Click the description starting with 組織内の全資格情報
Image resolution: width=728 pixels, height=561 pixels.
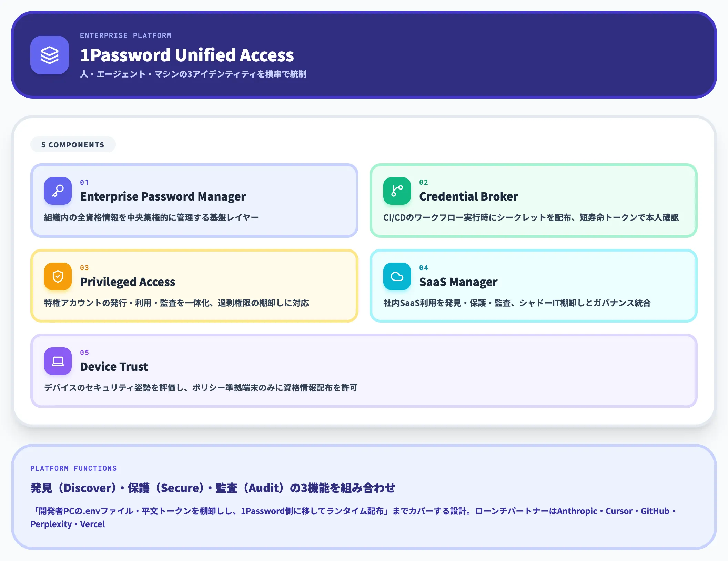pyautogui.click(x=151, y=217)
